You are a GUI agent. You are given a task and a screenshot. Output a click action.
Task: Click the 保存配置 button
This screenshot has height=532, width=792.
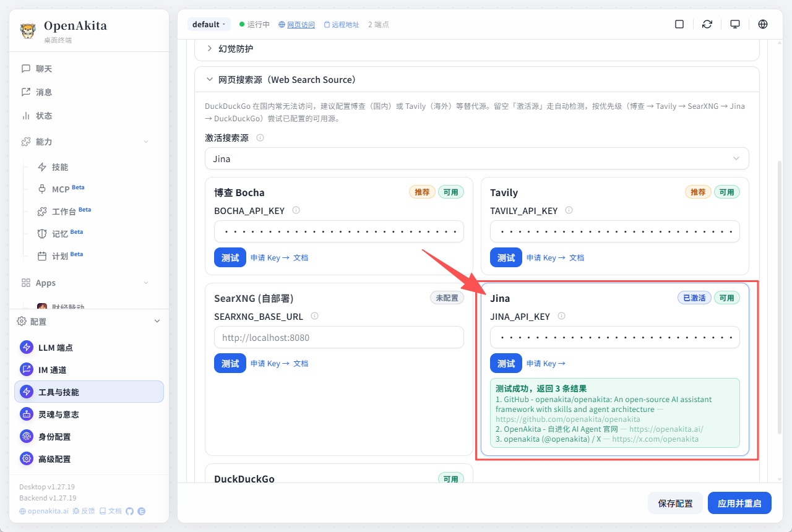676,503
